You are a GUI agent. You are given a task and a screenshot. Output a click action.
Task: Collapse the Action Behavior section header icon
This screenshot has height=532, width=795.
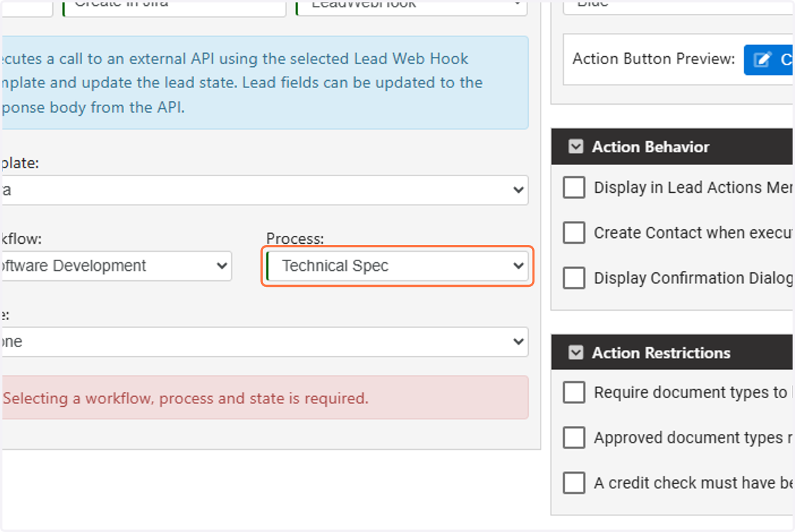[576, 147]
